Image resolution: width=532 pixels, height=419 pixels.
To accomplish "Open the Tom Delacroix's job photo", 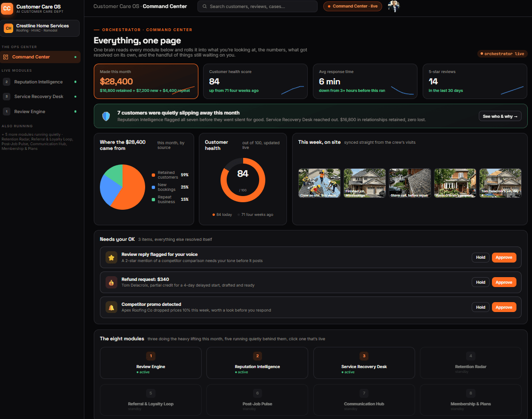I will click(500, 183).
